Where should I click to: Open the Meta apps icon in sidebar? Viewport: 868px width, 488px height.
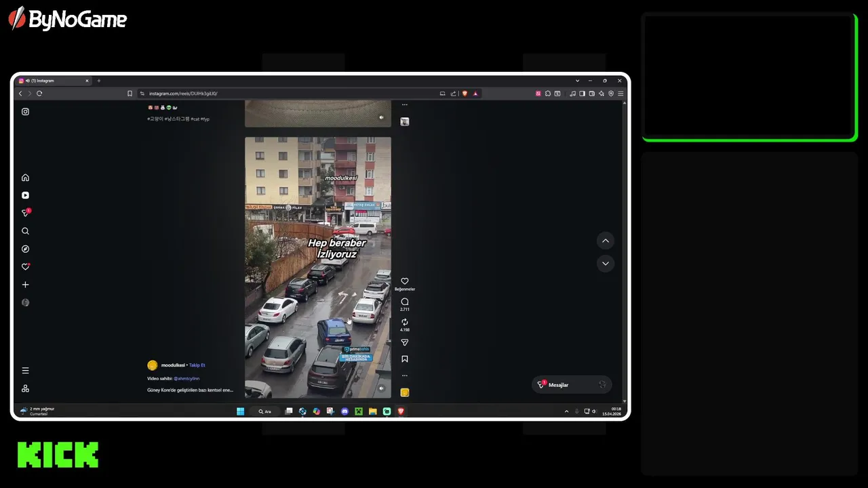[25, 388]
